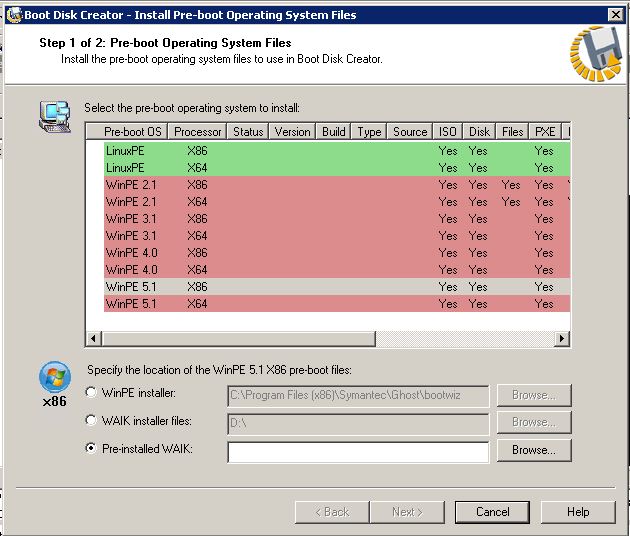
Task: Click the Version column header
Action: [x=292, y=132]
